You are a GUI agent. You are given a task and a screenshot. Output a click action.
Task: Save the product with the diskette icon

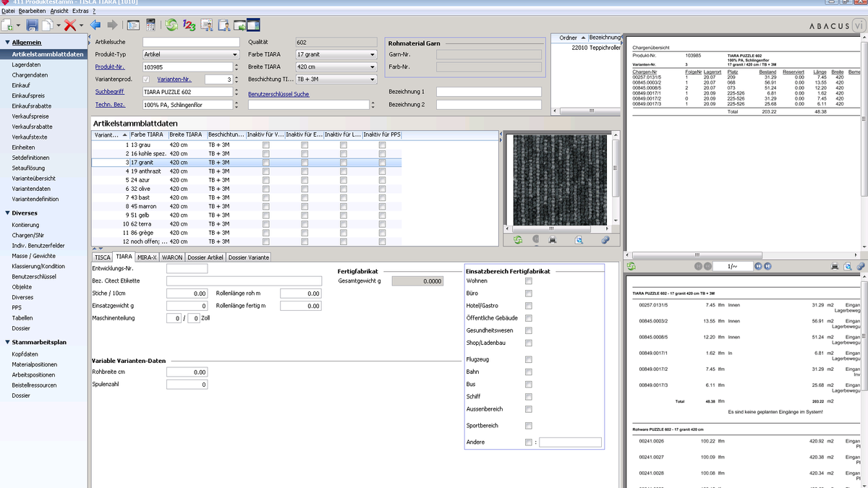(x=32, y=25)
